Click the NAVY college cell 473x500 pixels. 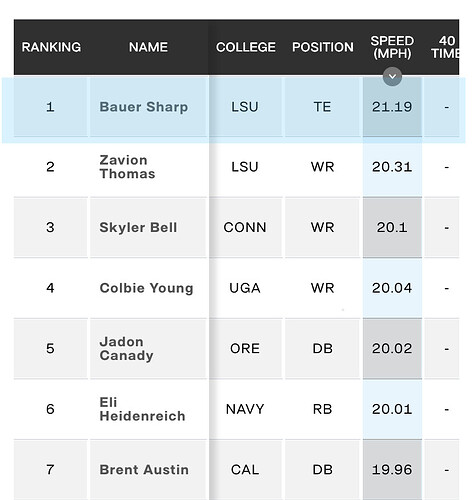pyautogui.click(x=245, y=409)
